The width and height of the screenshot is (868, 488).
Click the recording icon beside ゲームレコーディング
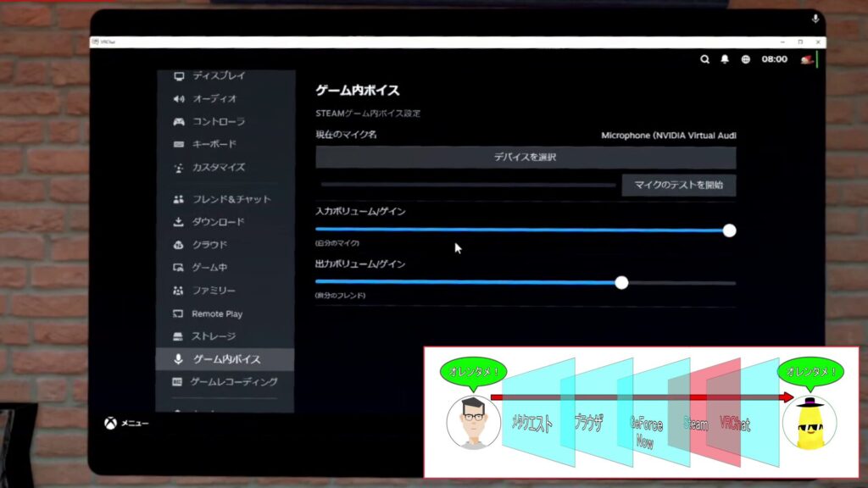[177, 382]
